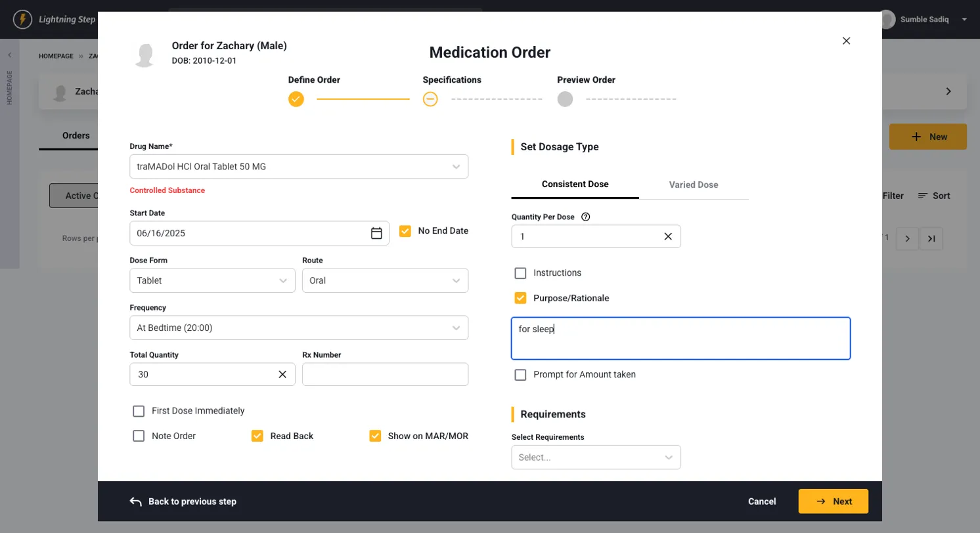The image size is (980, 533).
Task: Click the back arrow for previous step
Action: point(136,501)
